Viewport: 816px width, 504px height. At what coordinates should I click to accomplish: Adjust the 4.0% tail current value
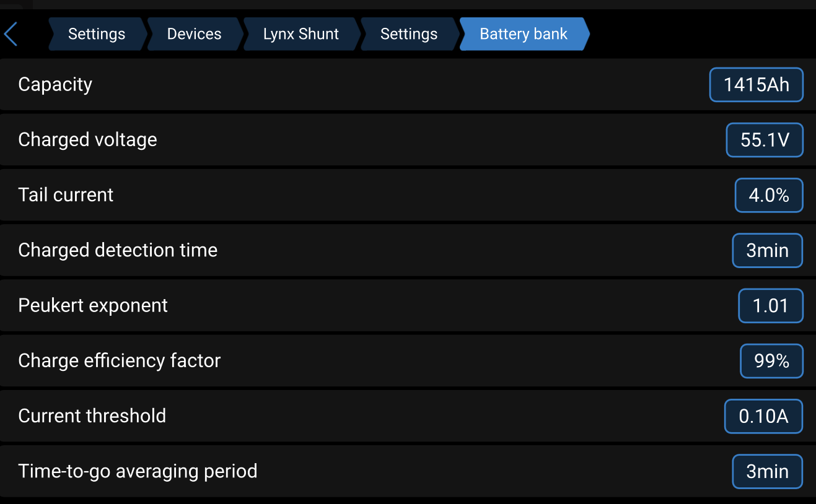769,196
